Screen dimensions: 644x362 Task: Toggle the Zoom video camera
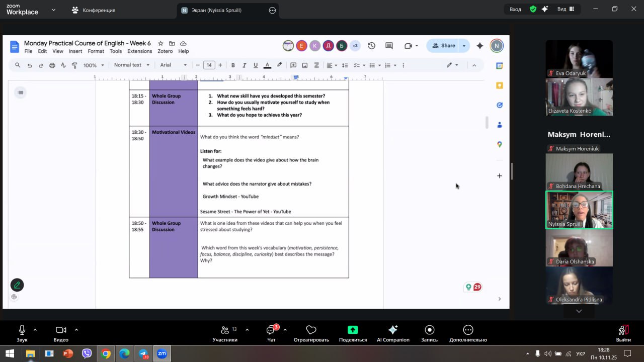pyautogui.click(x=61, y=330)
